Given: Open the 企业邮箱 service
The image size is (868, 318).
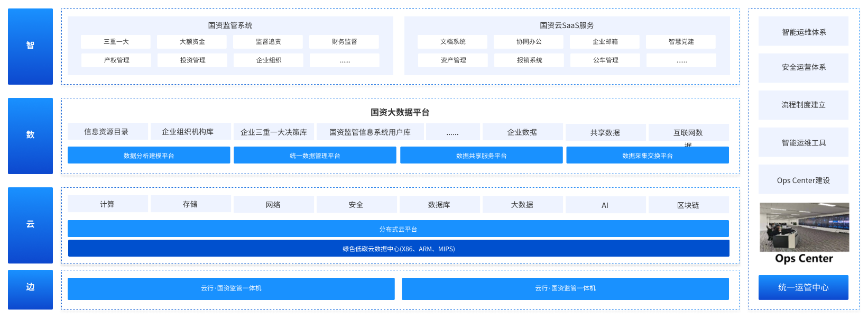Looking at the screenshot, I should (605, 42).
